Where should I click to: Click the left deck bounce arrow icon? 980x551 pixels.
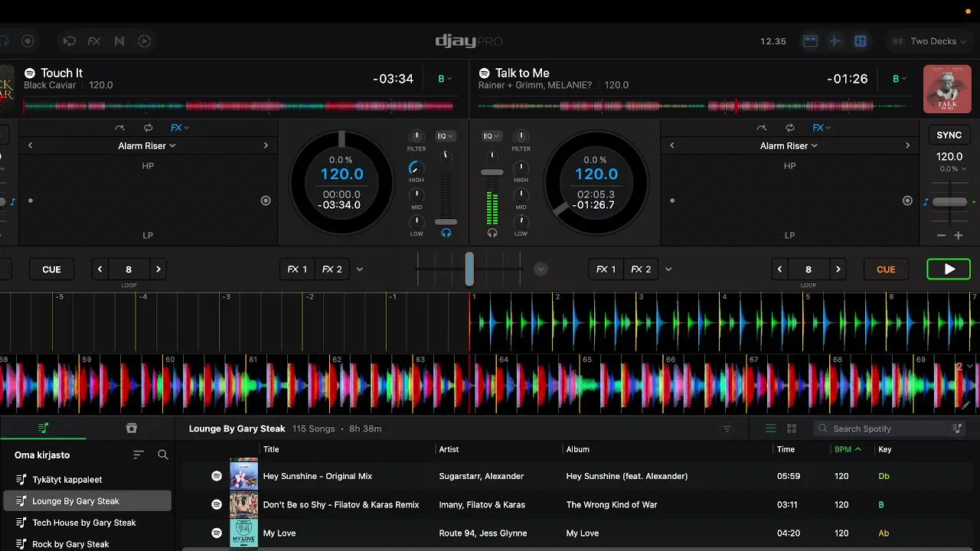click(x=119, y=128)
